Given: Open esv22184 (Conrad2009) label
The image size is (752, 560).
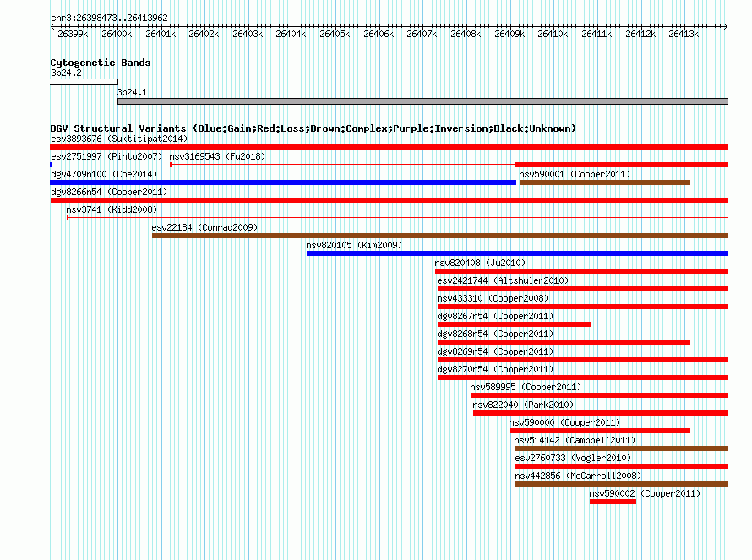Looking at the screenshot, I should (204, 227).
